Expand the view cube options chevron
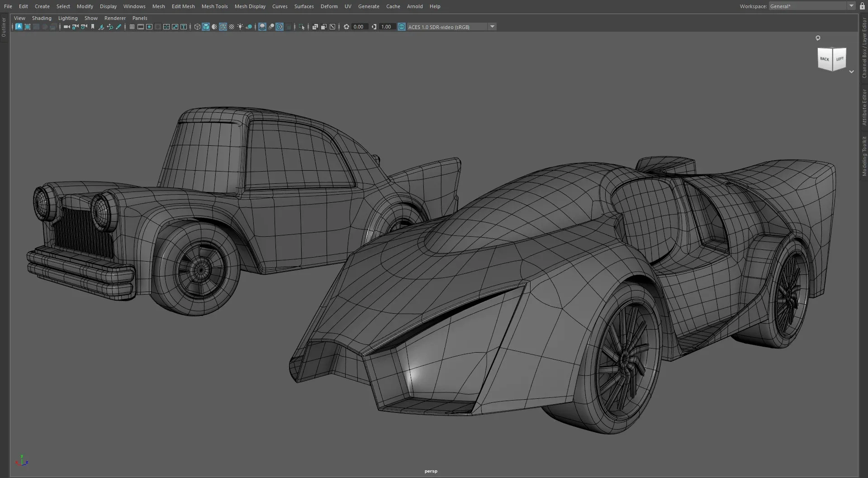This screenshot has width=868, height=478. [851, 72]
